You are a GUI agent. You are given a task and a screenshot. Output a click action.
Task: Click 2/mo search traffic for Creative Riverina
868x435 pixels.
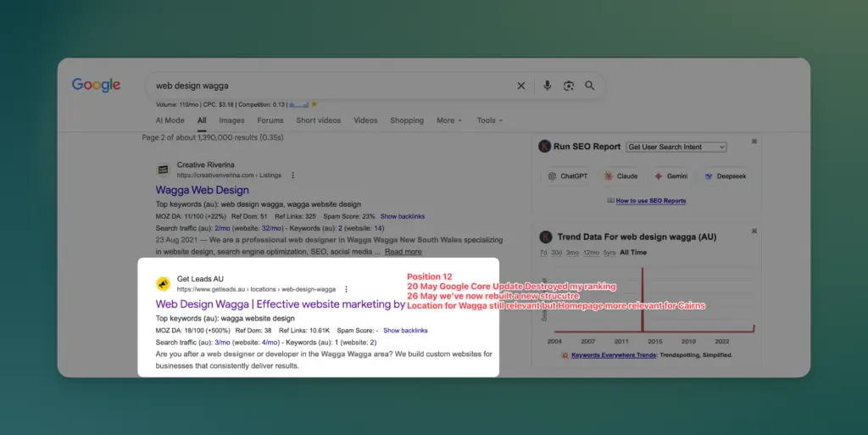pyautogui.click(x=222, y=228)
